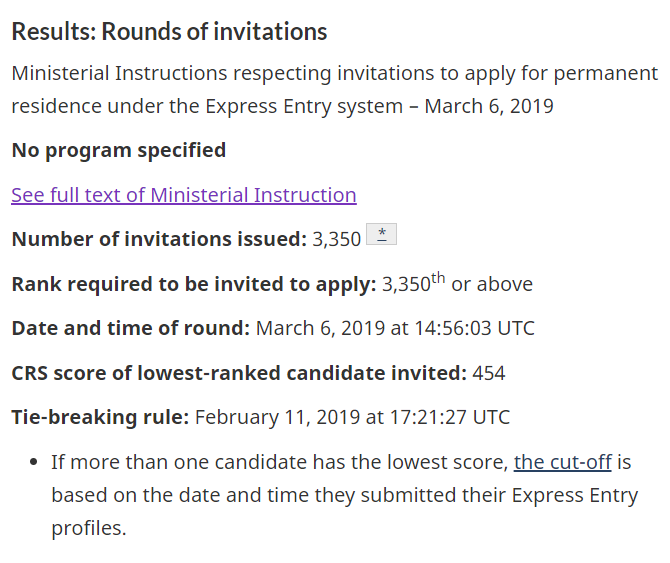670x563 pixels.
Task: Click the asterisk footnote beside 3,350 invitations
Action: coord(382,235)
